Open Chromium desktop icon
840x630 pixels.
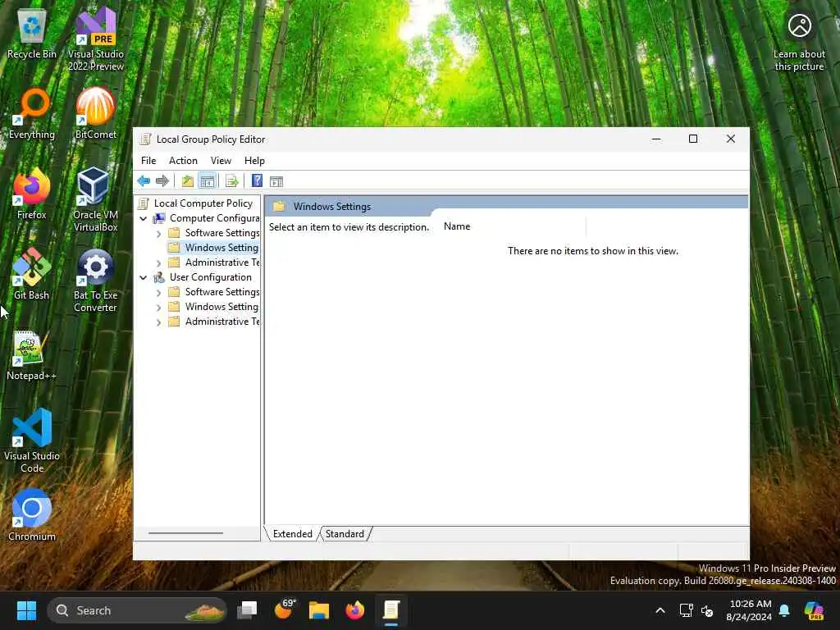coord(32,515)
